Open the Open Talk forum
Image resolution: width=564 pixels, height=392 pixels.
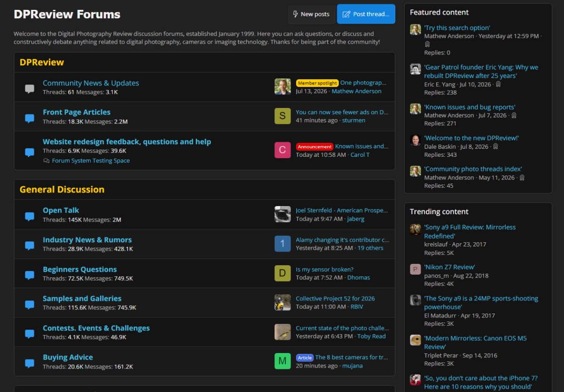coord(61,210)
